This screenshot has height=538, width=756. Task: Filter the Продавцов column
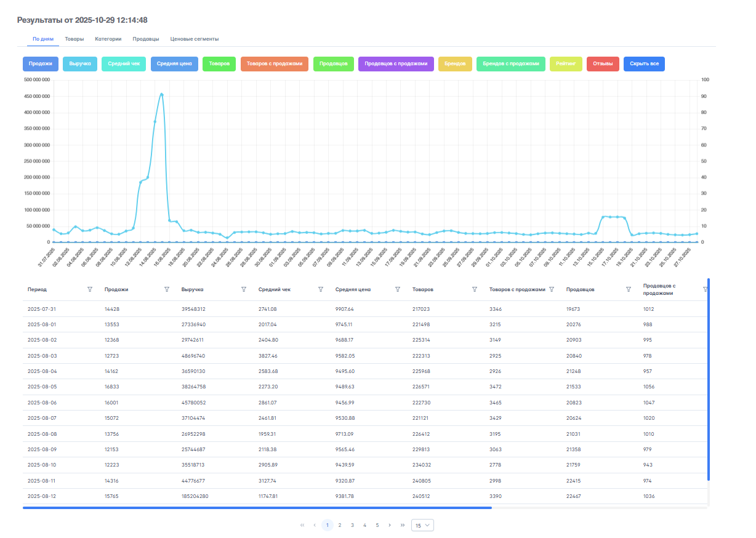coord(629,289)
